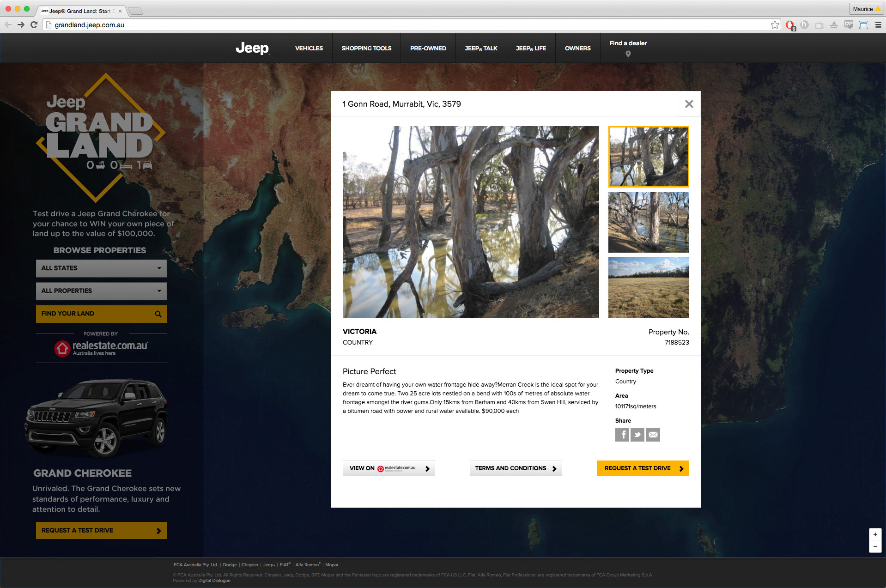Reload the page in browser
The image size is (886, 588).
point(34,25)
